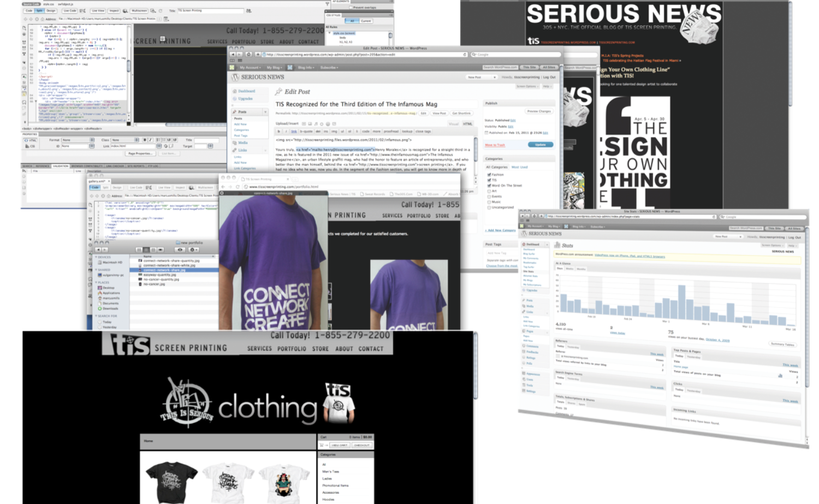
Task: Click the post title input field
Action: 376,104
